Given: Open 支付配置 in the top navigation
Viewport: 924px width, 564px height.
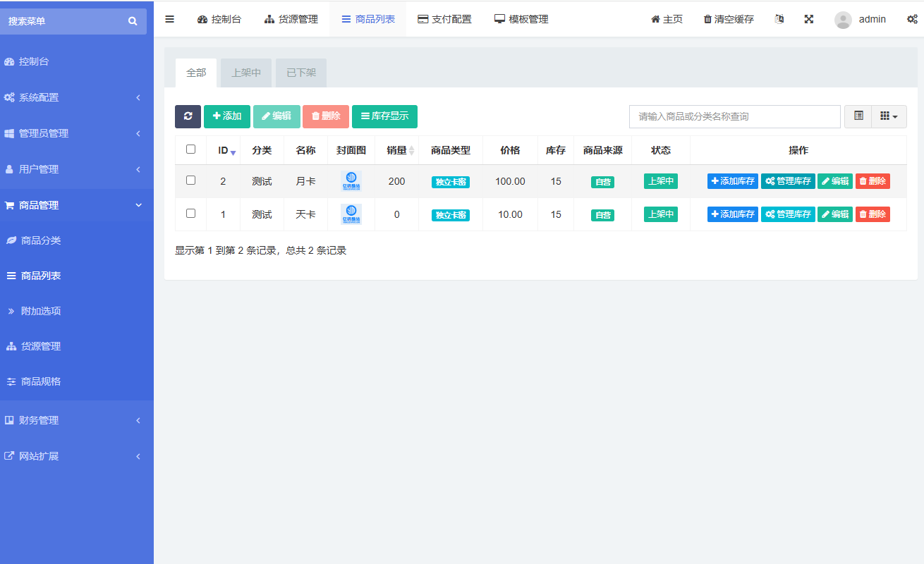Looking at the screenshot, I should click(444, 19).
